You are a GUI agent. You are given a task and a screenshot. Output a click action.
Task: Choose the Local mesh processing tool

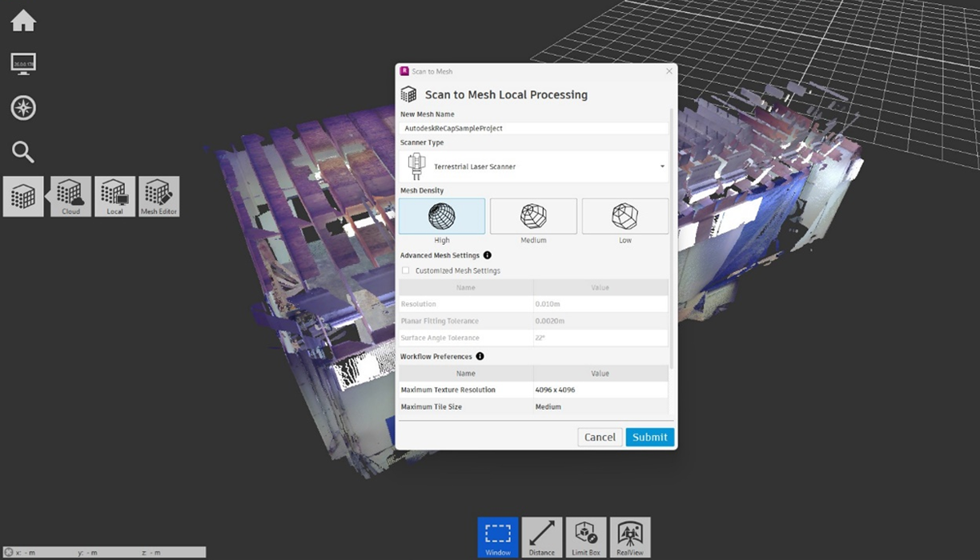point(114,197)
